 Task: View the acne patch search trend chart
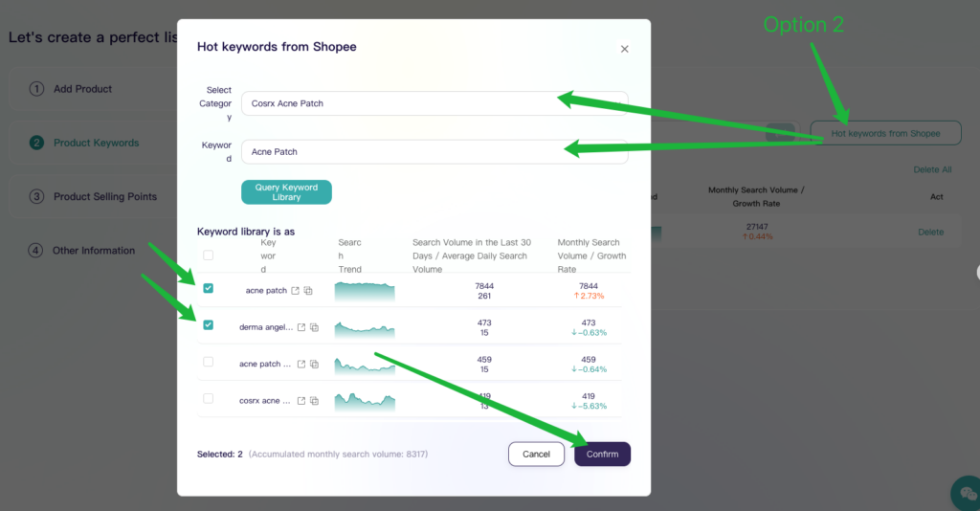click(365, 291)
